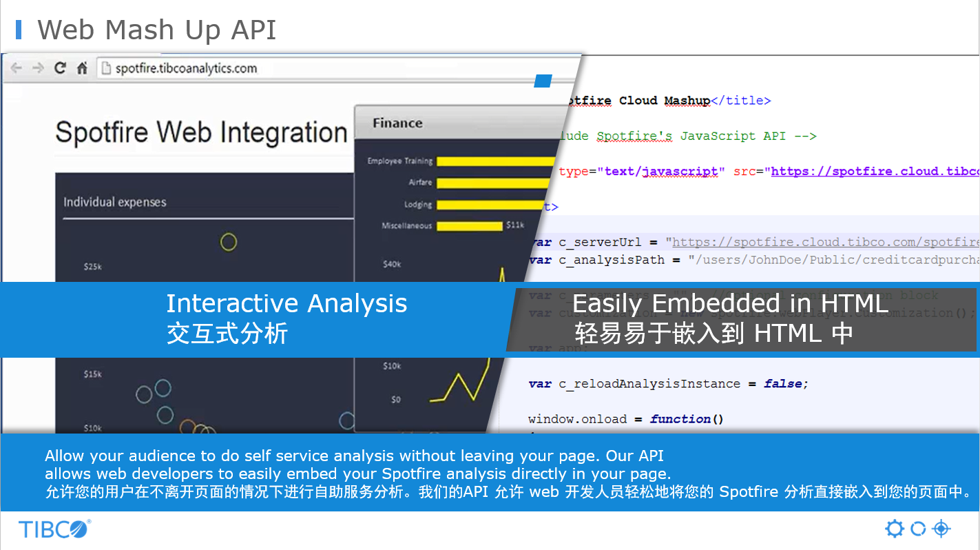The width and height of the screenshot is (980, 550).
Task: Reload the page with refresh icon
Action: (x=60, y=68)
